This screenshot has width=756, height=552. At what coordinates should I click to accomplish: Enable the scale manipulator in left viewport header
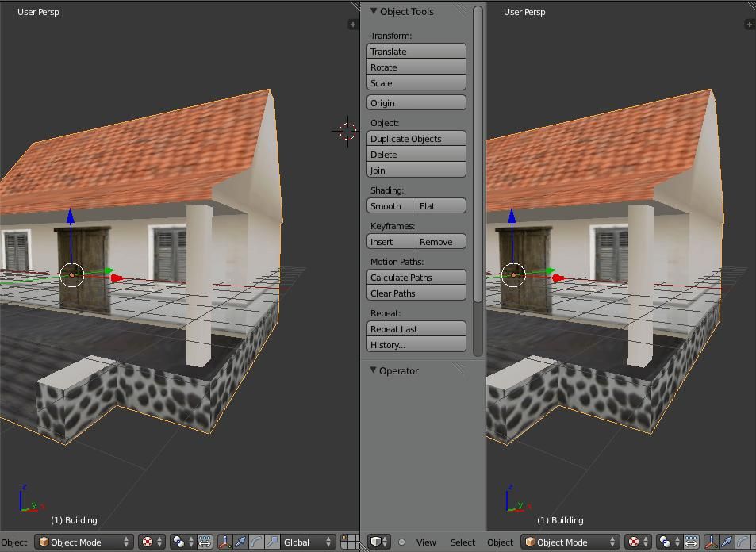tap(272, 542)
